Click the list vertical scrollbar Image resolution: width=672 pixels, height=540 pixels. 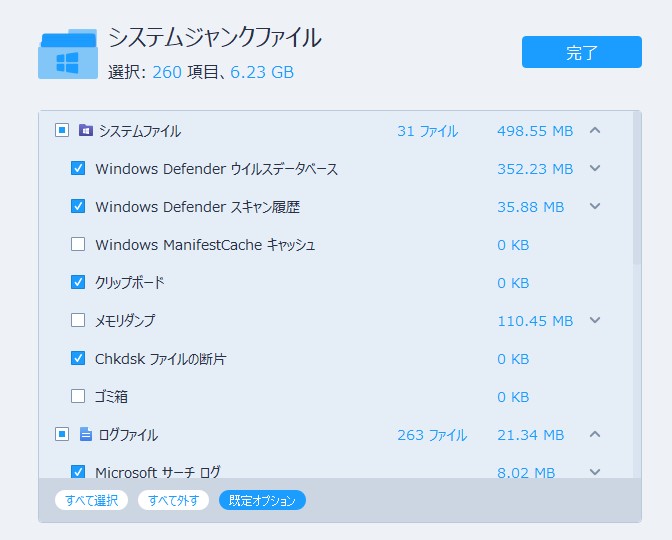[637, 189]
